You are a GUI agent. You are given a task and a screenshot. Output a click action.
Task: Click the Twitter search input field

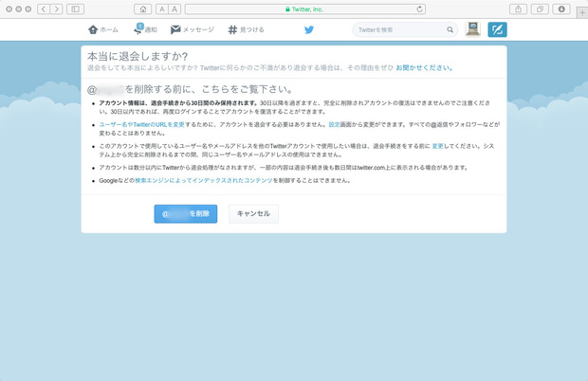[398, 29]
